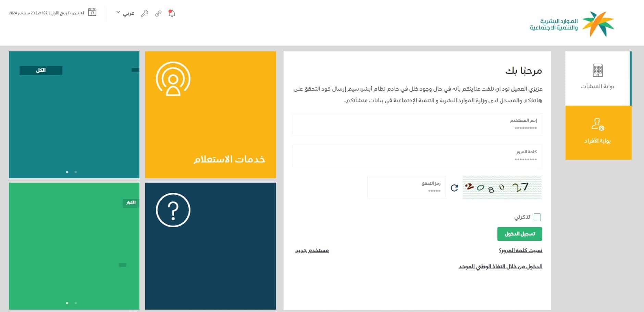The width and height of the screenshot is (644, 312).
Task: Click the تسجيل الدخول login button
Action: click(x=520, y=234)
